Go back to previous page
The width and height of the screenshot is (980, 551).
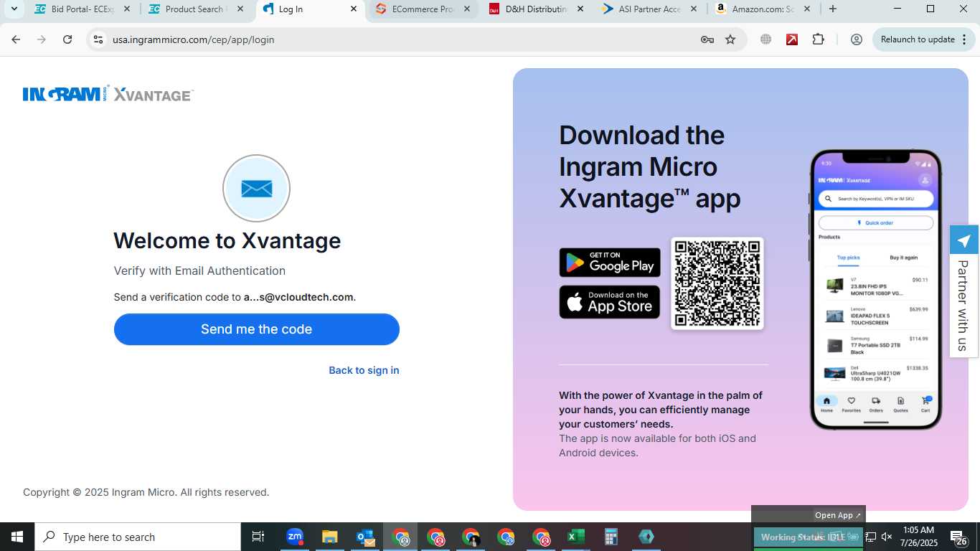click(16, 39)
